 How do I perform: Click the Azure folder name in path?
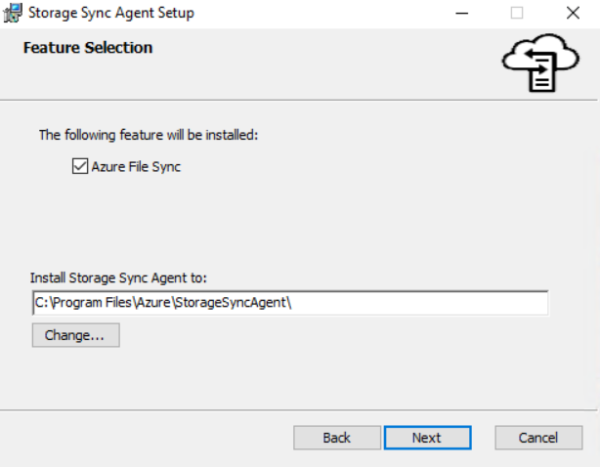click(x=153, y=303)
